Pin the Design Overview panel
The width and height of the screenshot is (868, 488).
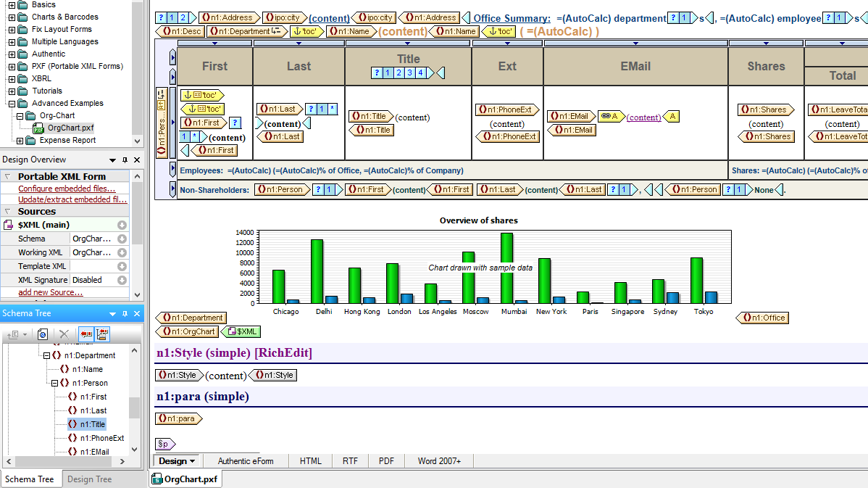pos(125,160)
